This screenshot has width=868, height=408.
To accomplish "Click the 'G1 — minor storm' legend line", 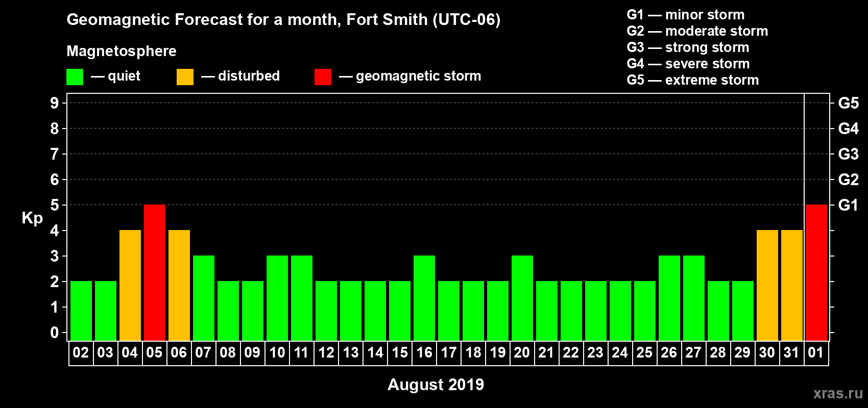I will click(x=685, y=15).
